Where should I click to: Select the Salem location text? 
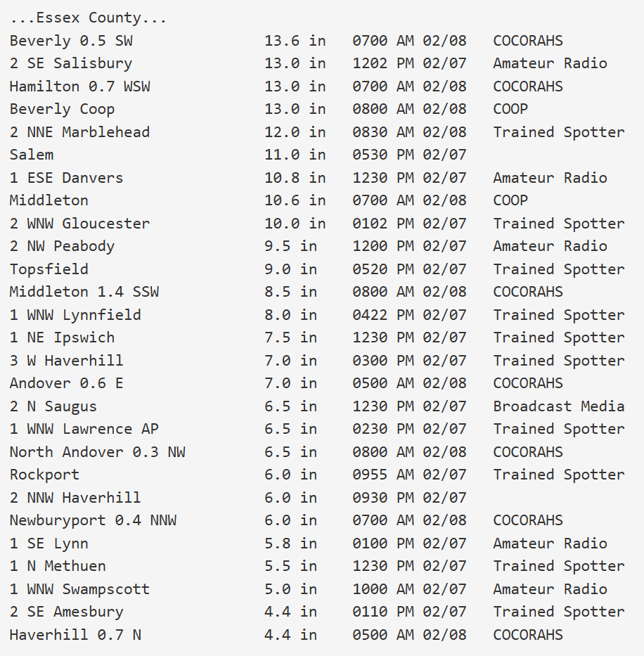click(x=32, y=155)
